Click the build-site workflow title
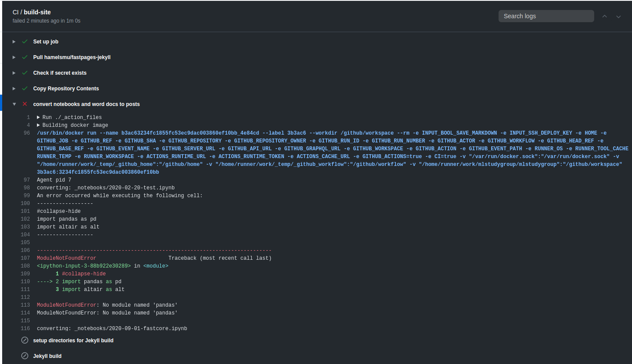Image resolution: width=632 pixels, height=364 pixels. (37, 12)
